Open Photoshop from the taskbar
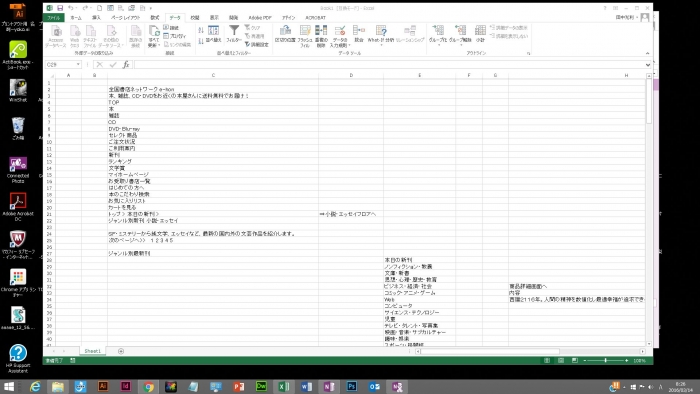 tap(351, 386)
